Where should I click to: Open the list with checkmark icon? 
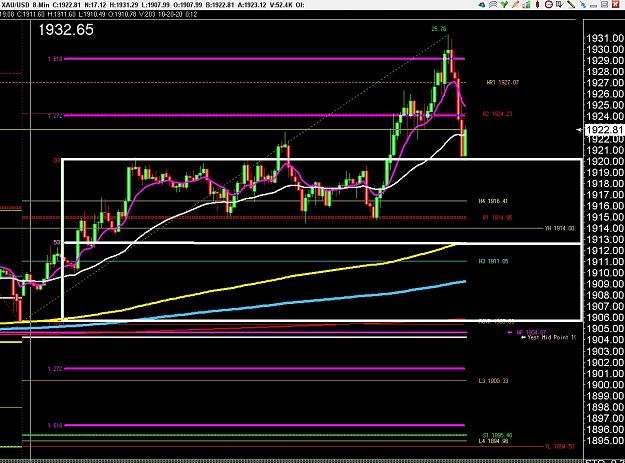[560, 4]
